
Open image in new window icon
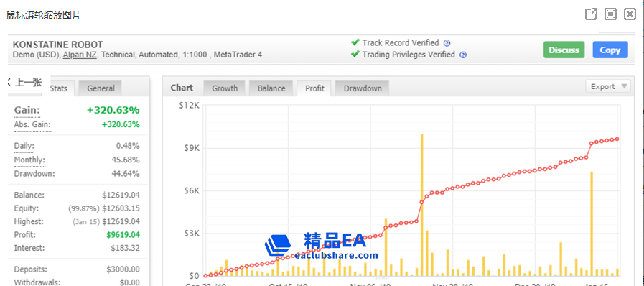tap(591, 14)
